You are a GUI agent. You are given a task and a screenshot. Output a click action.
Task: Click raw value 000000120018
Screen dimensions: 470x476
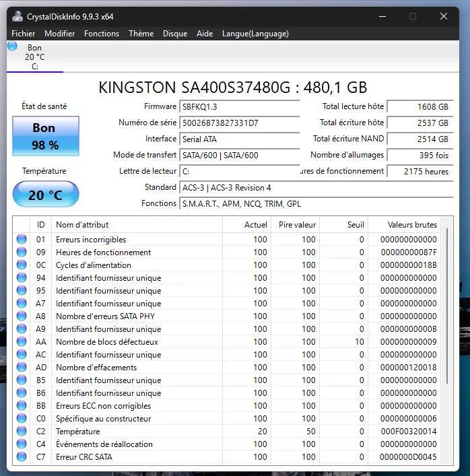[x=409, y=368]
